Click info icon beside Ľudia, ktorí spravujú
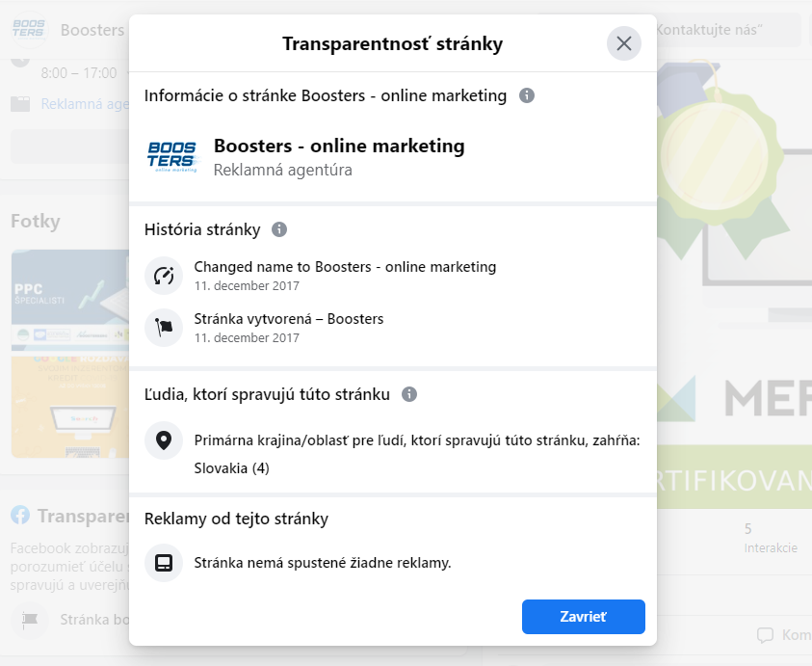This screenshot has height=666, width=812. click(x=409, y=394)
